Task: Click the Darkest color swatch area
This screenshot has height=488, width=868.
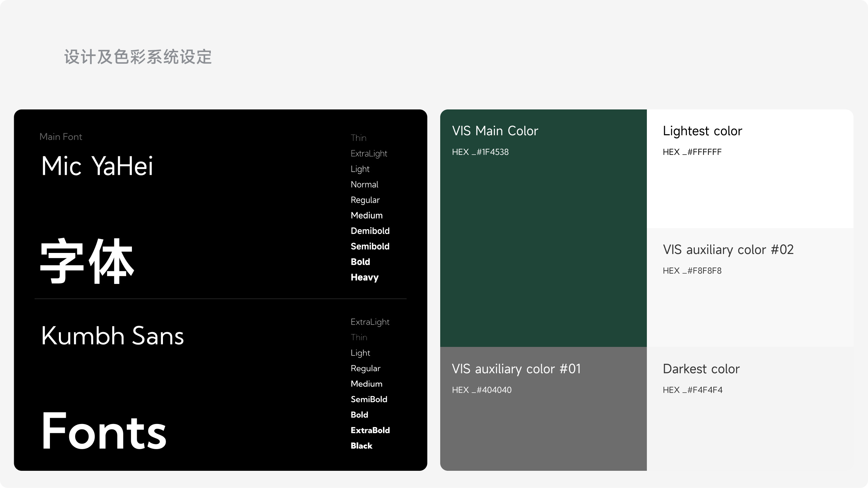Action: point(750,434)
